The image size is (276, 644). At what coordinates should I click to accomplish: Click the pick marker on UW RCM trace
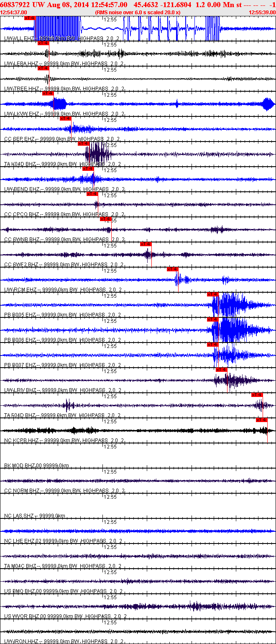click(173, 269)
